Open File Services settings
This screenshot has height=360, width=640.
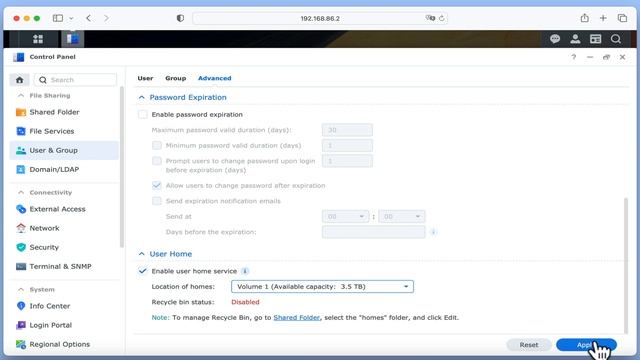64,131
